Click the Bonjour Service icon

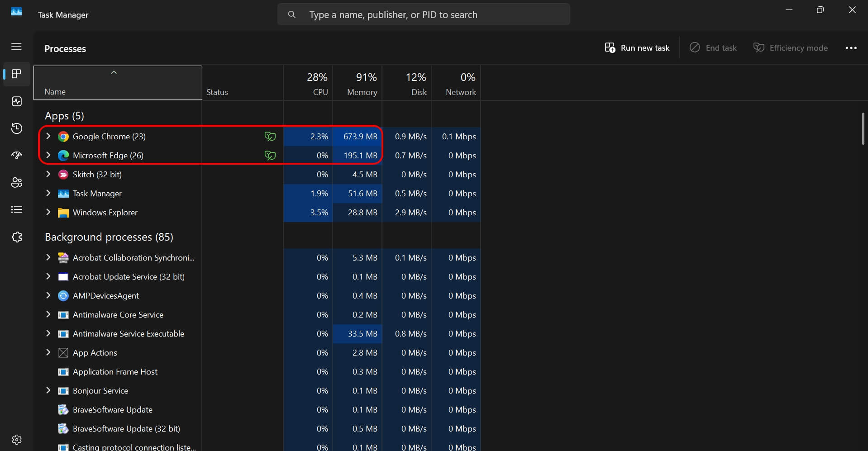[63, 391]
